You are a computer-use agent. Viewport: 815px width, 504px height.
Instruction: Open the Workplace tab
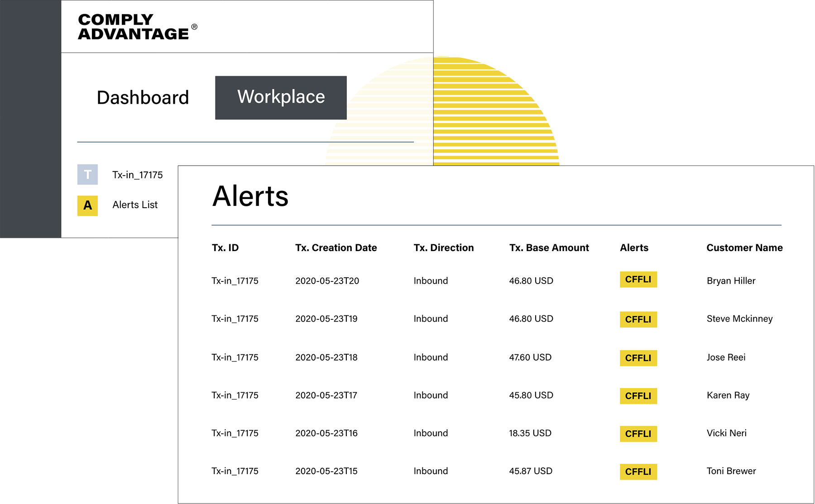point(281,98)
